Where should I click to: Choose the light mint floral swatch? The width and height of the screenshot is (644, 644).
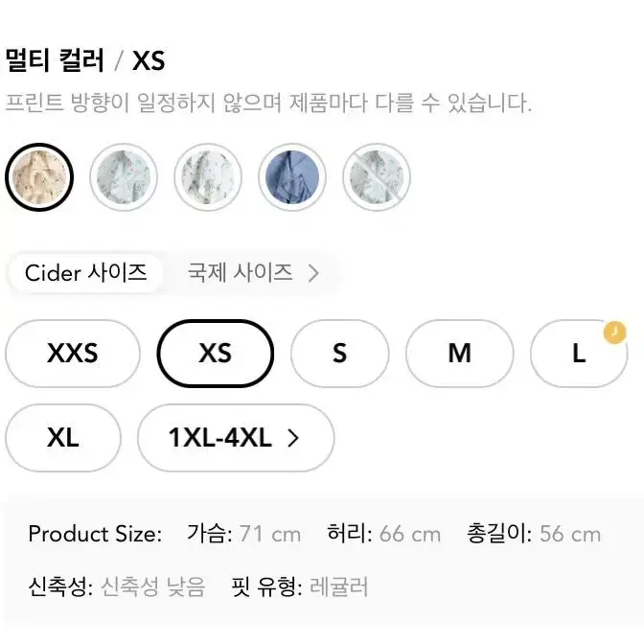click(x=124, y=177)
